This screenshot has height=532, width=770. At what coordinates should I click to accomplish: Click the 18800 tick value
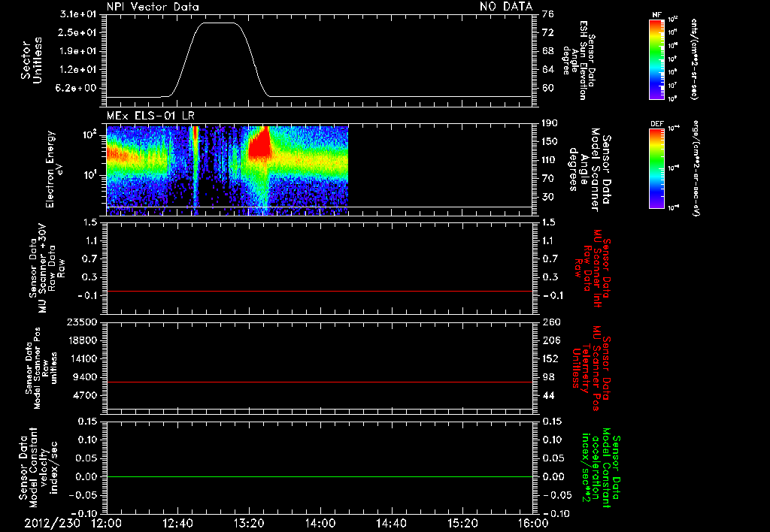point(81,340)
